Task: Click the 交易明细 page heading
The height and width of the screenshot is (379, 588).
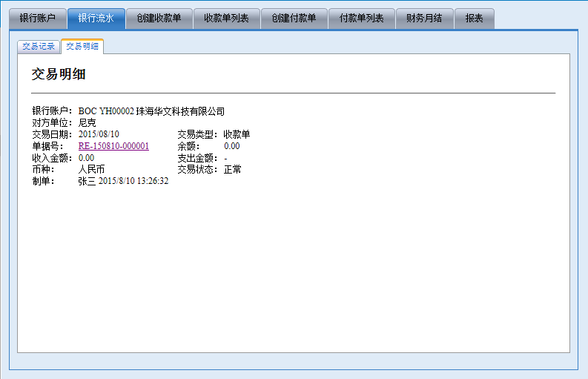Action: click(59, 74)
